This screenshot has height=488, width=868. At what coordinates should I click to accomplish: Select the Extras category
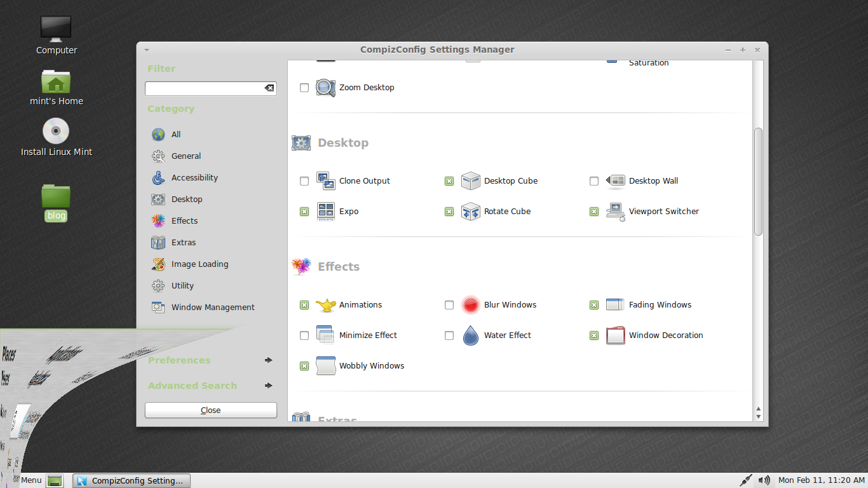pos(184,243)
